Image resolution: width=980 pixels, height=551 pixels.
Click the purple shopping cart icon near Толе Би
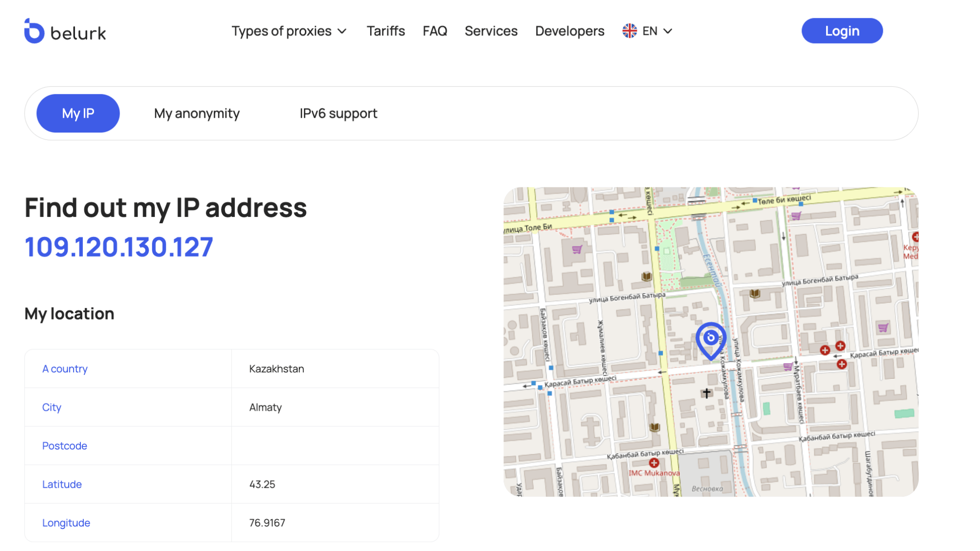click(x=577, y=249)
